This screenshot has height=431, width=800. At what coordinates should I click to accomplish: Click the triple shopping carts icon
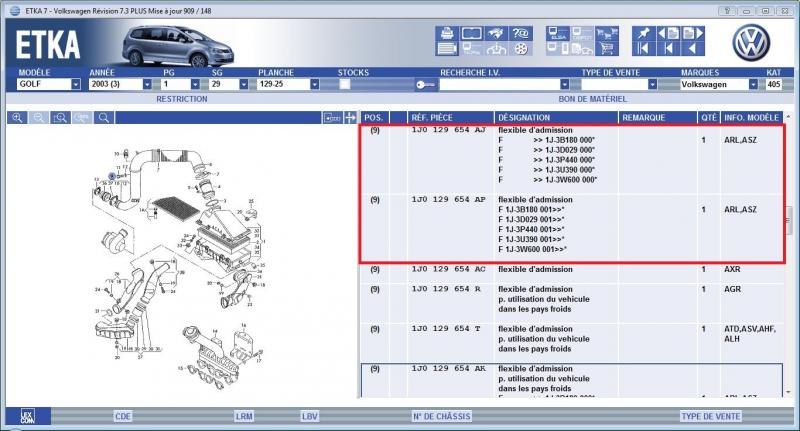tap(607, 34)
